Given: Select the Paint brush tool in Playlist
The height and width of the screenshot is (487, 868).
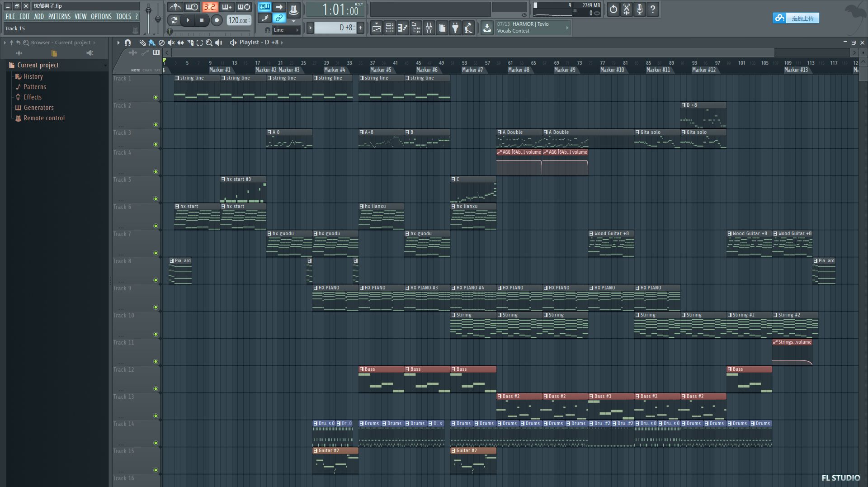Looking at the screenshot, I should [152, 43].
